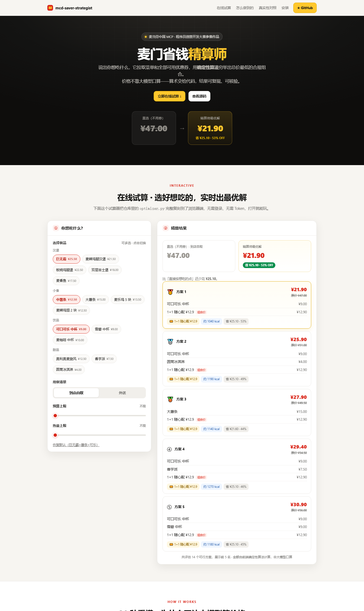This screenshot has height=611, width=364.
Task: Click the 约 1040 kcal tag in 方案 1
Action: tap(211, 321)
